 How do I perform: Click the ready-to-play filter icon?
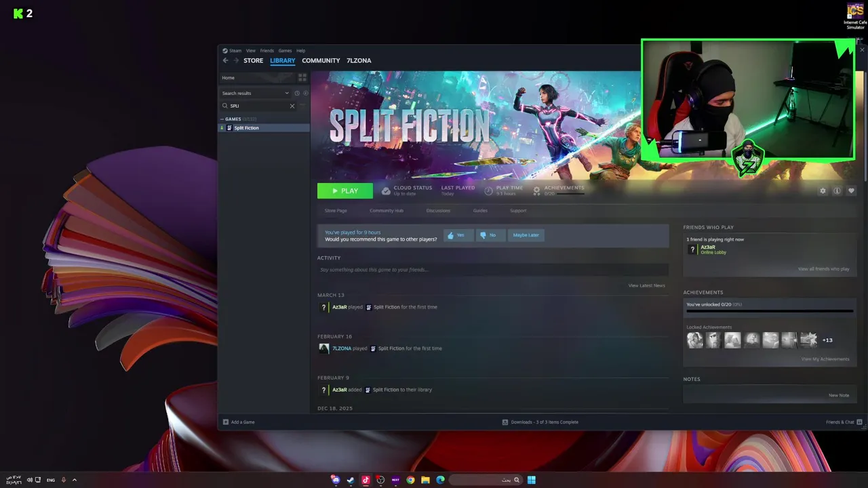(305, 93)
